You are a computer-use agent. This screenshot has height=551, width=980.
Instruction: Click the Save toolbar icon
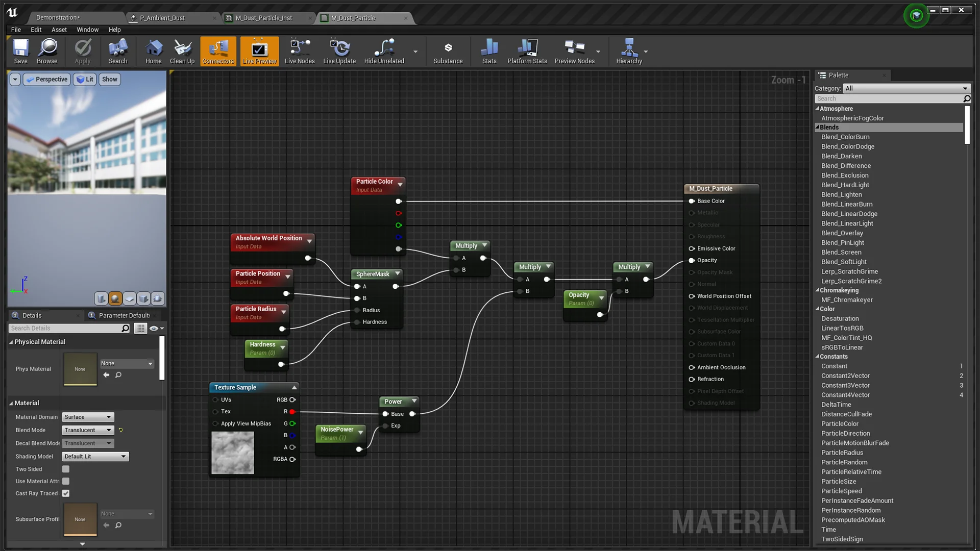20,51
